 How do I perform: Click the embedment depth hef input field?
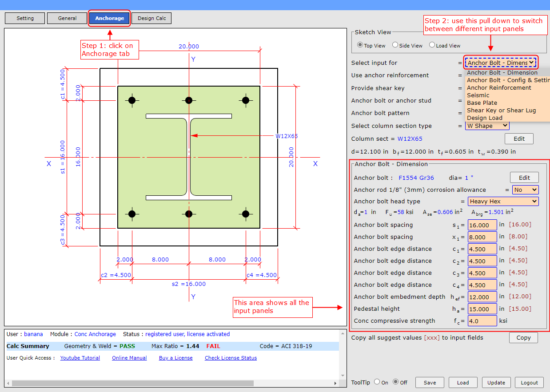(482, 297)
